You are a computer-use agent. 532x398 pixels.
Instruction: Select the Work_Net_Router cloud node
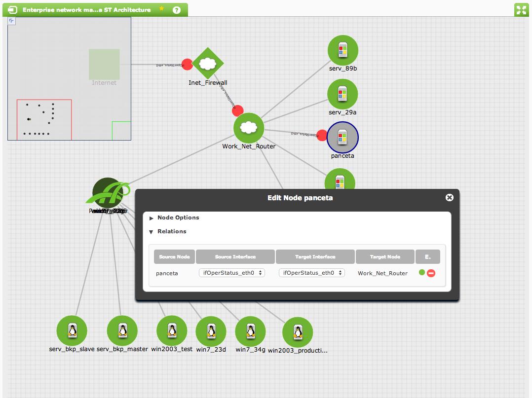pos(249,128)
